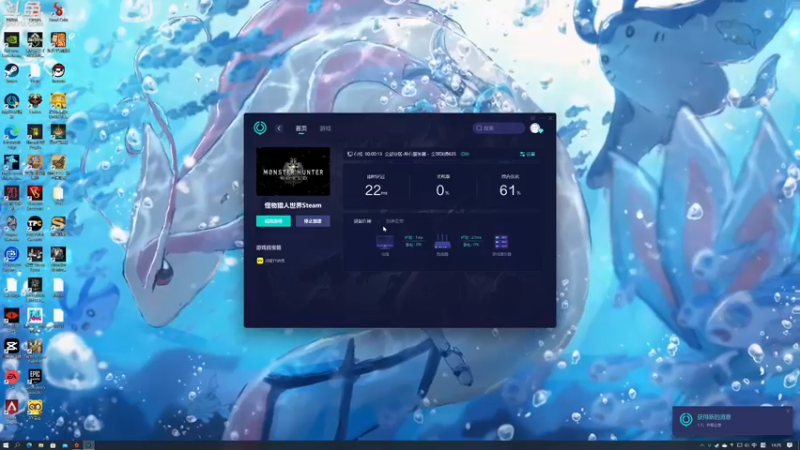Open the settings link beside the server line
This screenshot has width=800, height=450.
tap(528, 154)
